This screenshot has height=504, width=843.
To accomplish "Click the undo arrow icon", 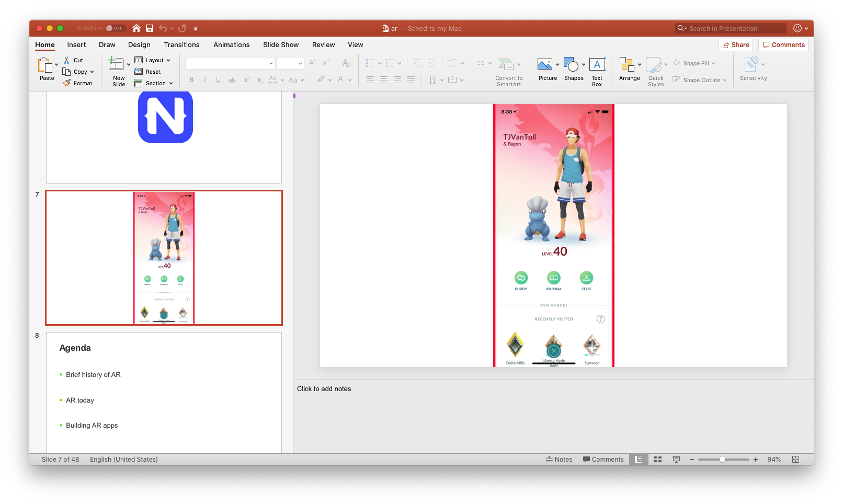I will tap(163, 28).
